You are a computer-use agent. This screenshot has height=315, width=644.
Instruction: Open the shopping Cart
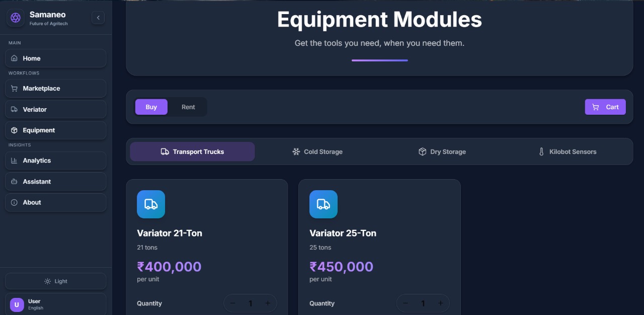[605, 107]
